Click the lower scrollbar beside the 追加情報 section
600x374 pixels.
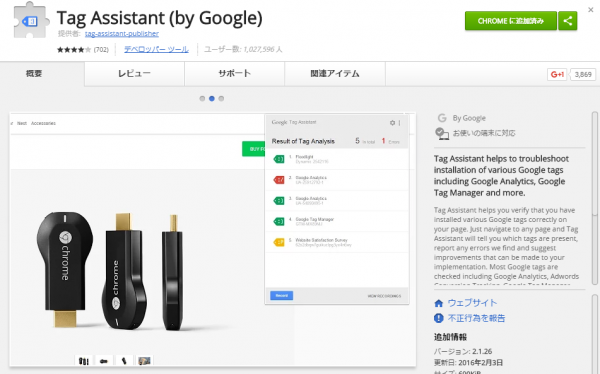[x=595, y=334]
